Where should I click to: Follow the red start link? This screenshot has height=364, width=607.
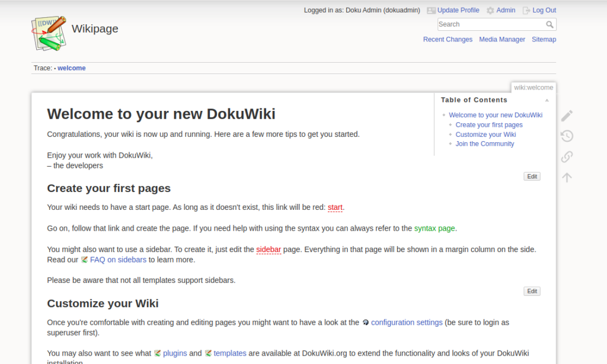point(336,207)
